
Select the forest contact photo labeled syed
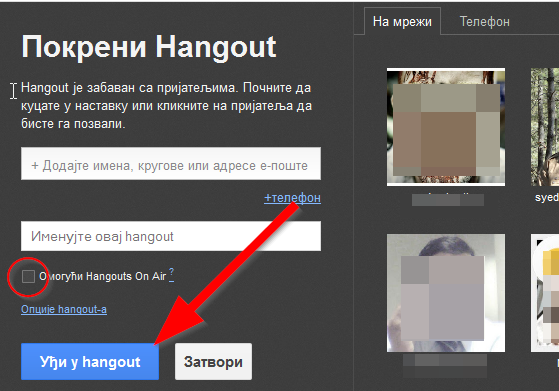[545, 127]
